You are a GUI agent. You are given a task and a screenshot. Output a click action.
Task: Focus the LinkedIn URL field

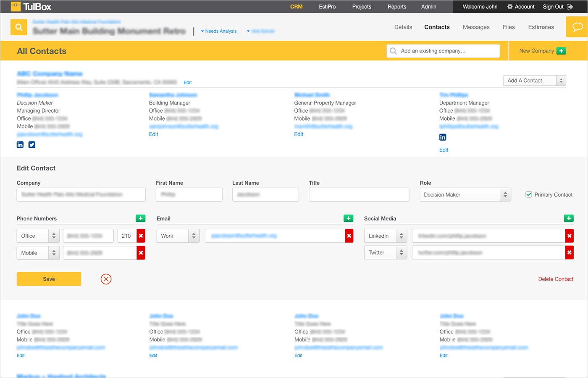tap(489, 236)
